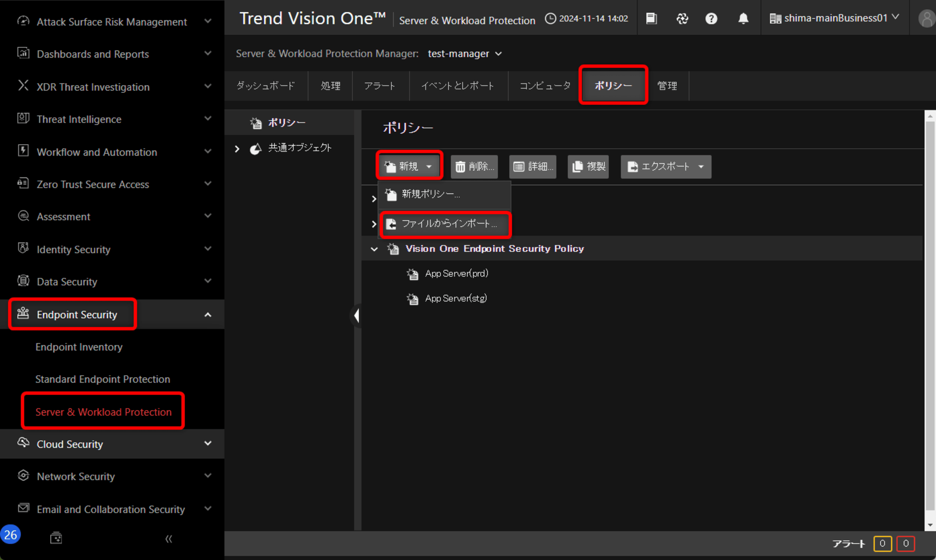Click the Data Security icon
936x560 pixels.
(23, 281)
